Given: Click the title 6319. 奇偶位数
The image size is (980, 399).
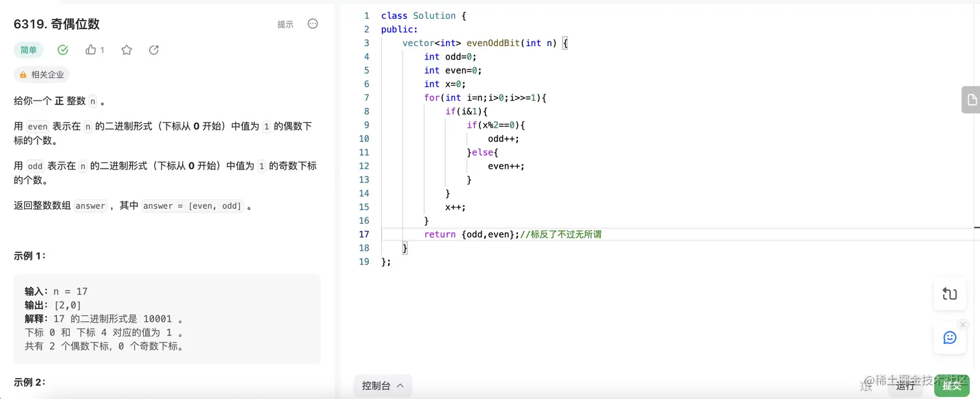Looking at the screenshot, I should click(57, 24).
